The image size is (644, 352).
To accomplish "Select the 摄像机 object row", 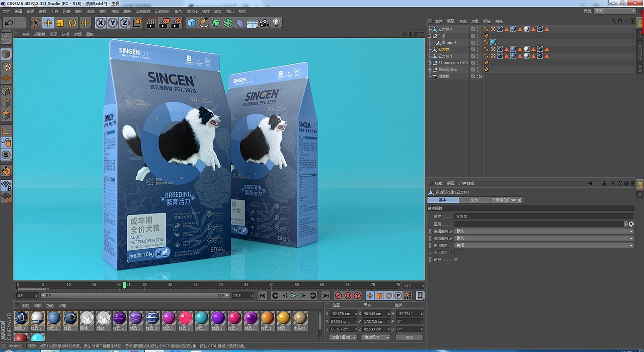I will pyautogui.click(x=444, y=76).
